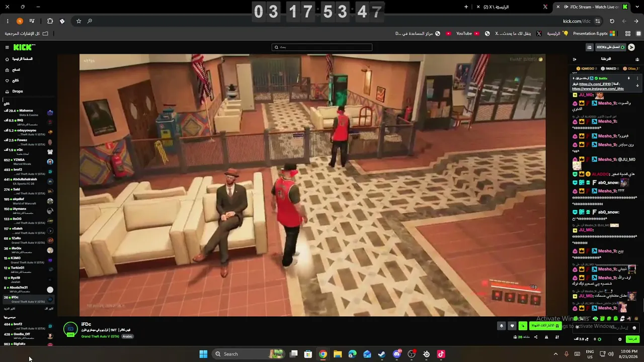Click the green get KICKs button

point(610,47)
